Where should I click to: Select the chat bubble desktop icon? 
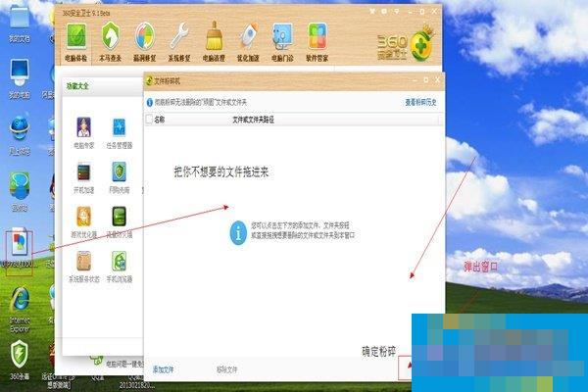20,191
